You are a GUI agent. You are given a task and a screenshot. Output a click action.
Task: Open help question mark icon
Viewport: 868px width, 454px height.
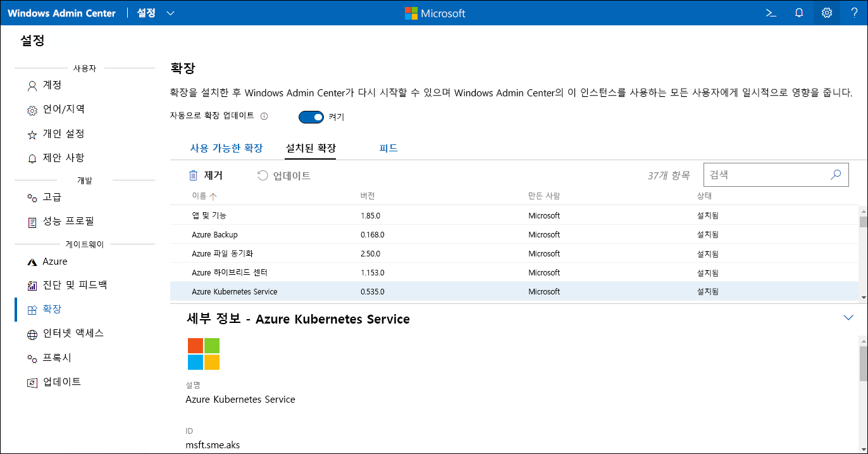pos(854,13)
